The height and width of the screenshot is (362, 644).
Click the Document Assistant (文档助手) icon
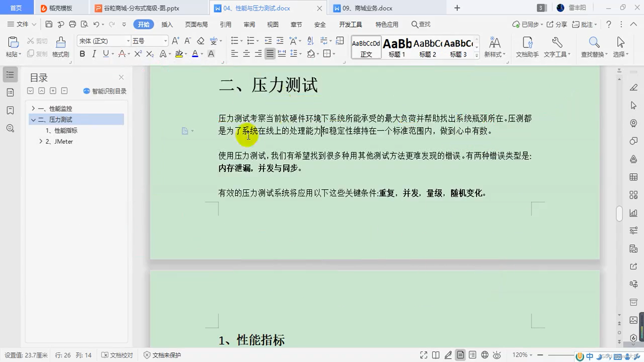coord(527,43)
